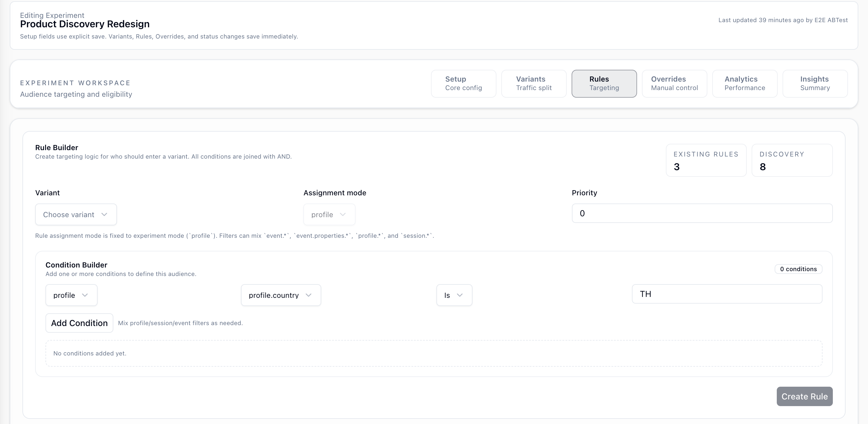
Task: Click the Product Discovery Redesign heading
Action: 85,24
